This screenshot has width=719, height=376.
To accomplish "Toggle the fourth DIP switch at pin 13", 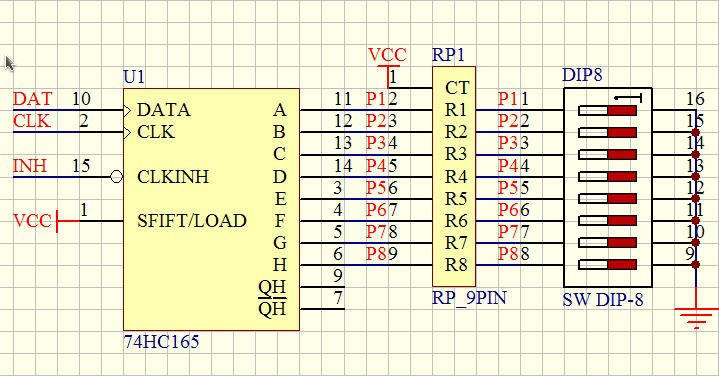I will pyautogui.click(x=608, y=177).
